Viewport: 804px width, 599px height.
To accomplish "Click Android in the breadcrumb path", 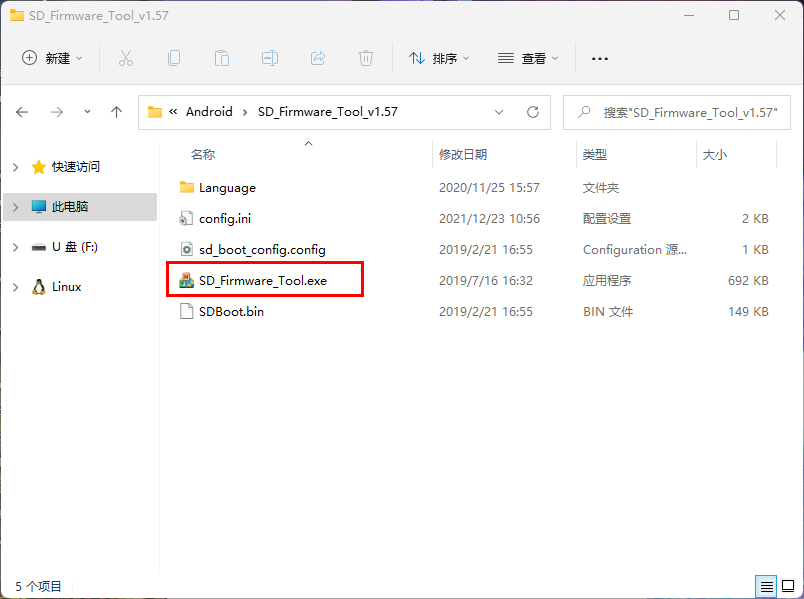I will pyautogui.click(x=209, y=112).
